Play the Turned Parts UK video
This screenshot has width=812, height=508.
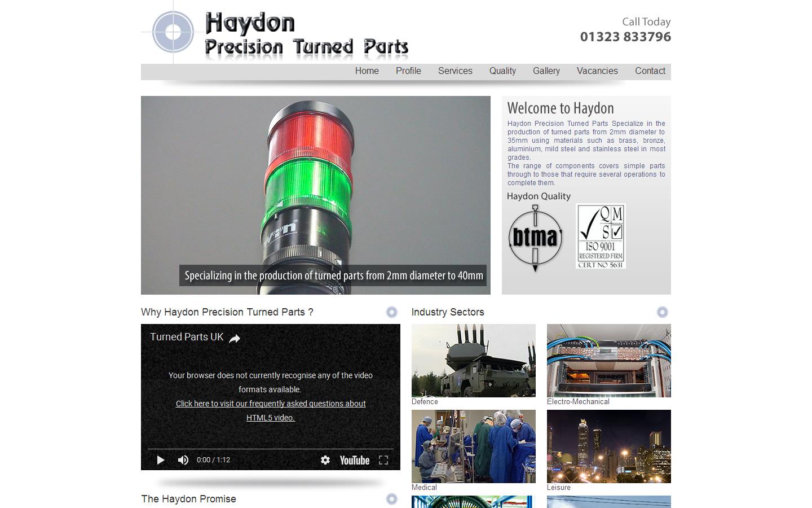point(160,460)
